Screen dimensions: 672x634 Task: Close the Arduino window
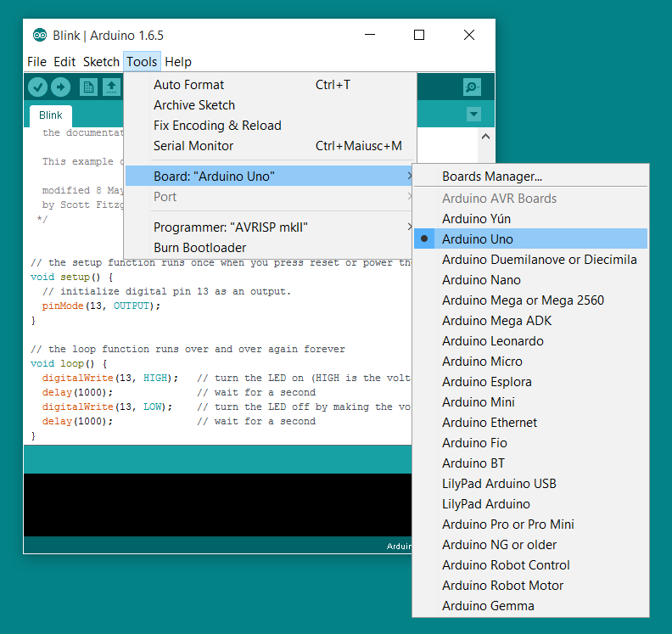(x=469, y=35)
